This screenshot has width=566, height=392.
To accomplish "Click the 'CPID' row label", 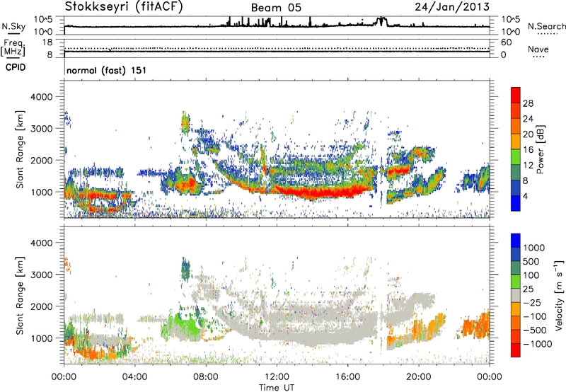I will click(x=16, y=67).
